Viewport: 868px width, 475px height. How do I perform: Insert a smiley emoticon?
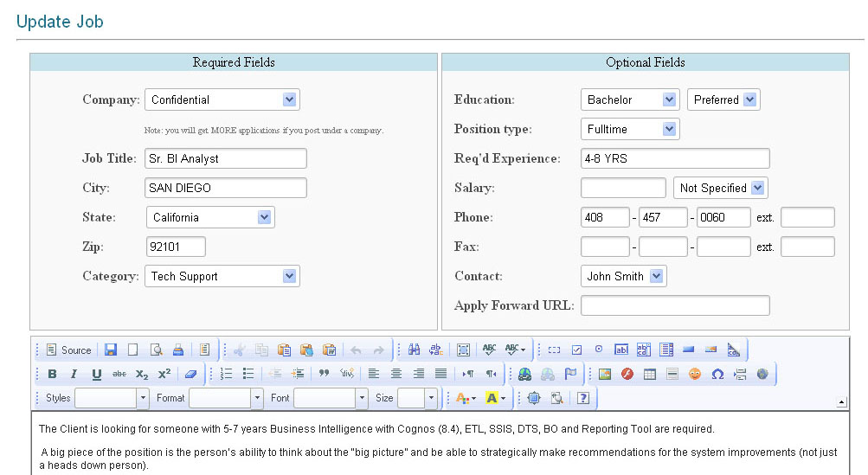point(695,374)
